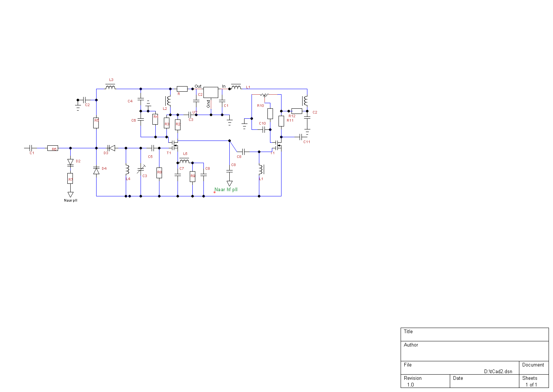Click the R9 resistor symbol
Screen dimensions: 553x392
click(192, 176)
